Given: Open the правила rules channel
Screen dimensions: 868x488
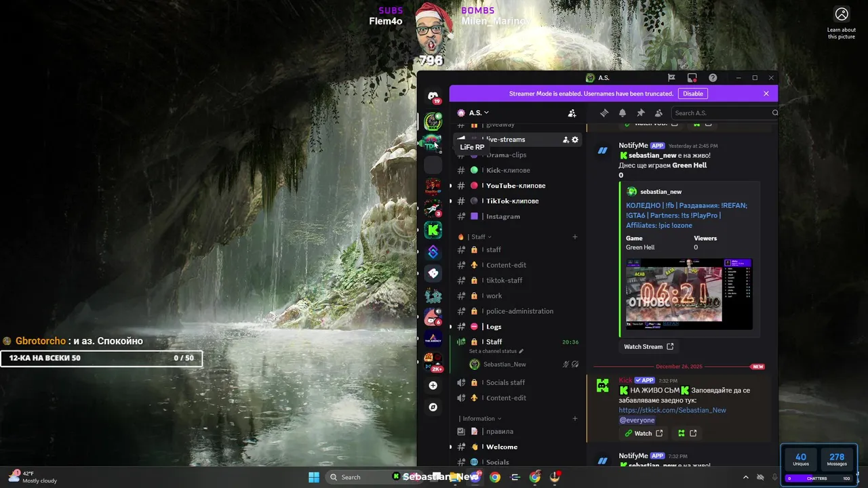Looking at the screenshot, I should [517, 431].
